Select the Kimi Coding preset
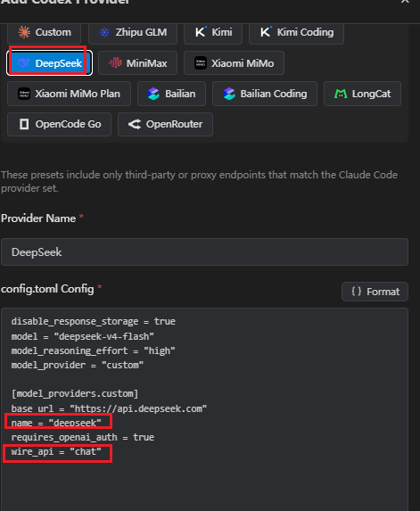 click(297, 33)
